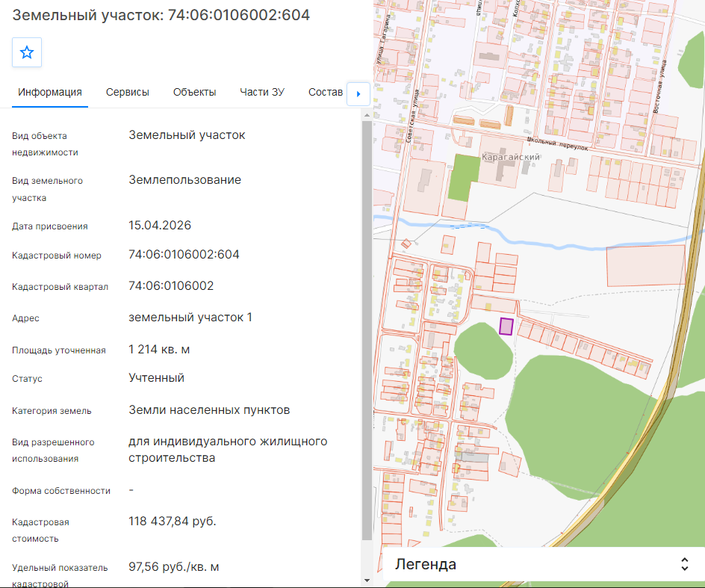Click the area value 1 214 кв. м
This screenshot has width=705, height=588.
click(x=159, y=350)
